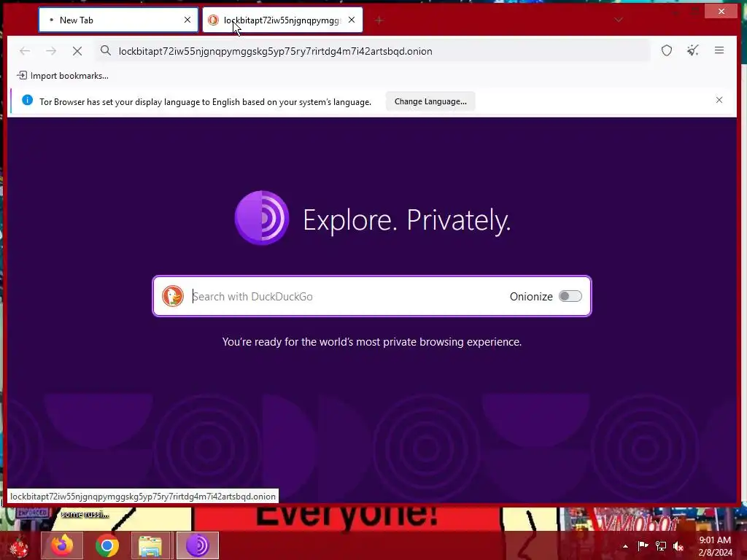The width and height of the screenshot is (747, 560).
Task: Toggle the Onionize switch
Action: [570, 296]
